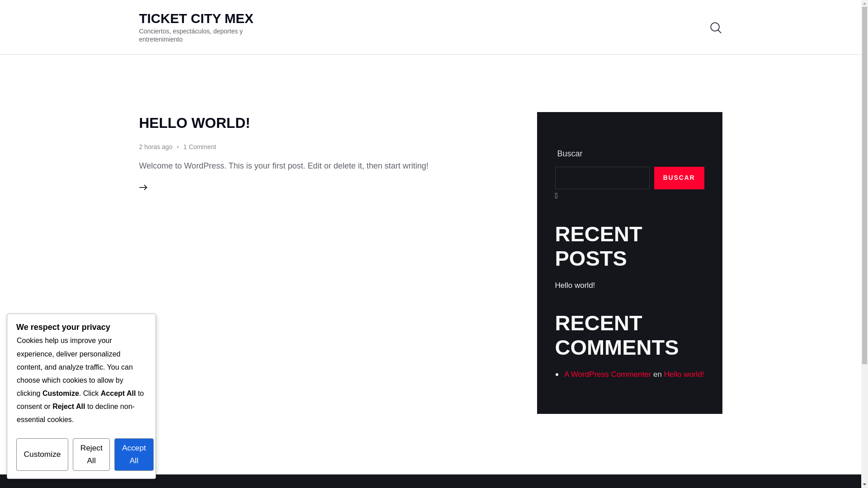
Task: Click the Buscar label above search field
Action: click(569, 154)
